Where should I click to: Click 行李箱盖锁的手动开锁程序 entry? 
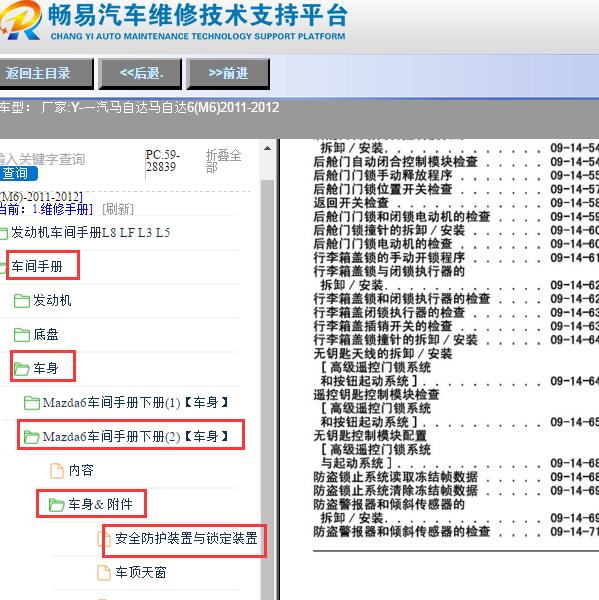389,258
